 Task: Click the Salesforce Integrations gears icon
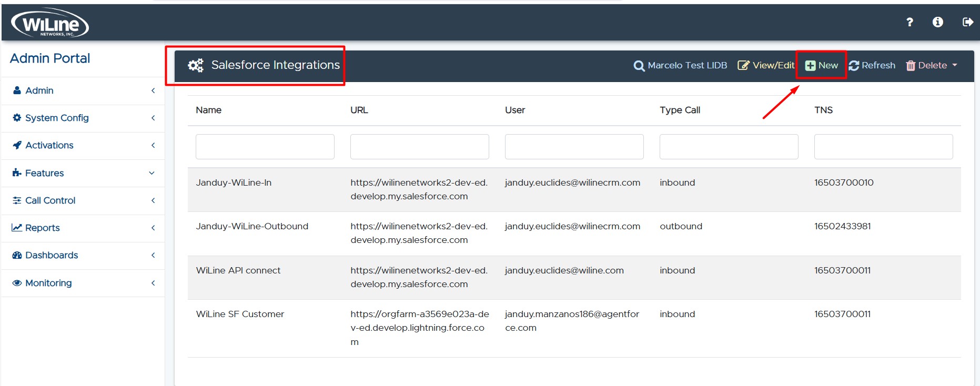pos(196,65)
